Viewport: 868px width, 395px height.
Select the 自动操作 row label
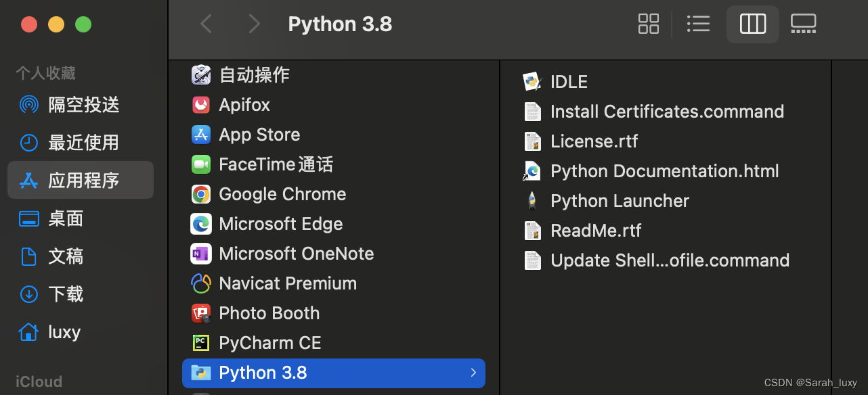(255, 75)
